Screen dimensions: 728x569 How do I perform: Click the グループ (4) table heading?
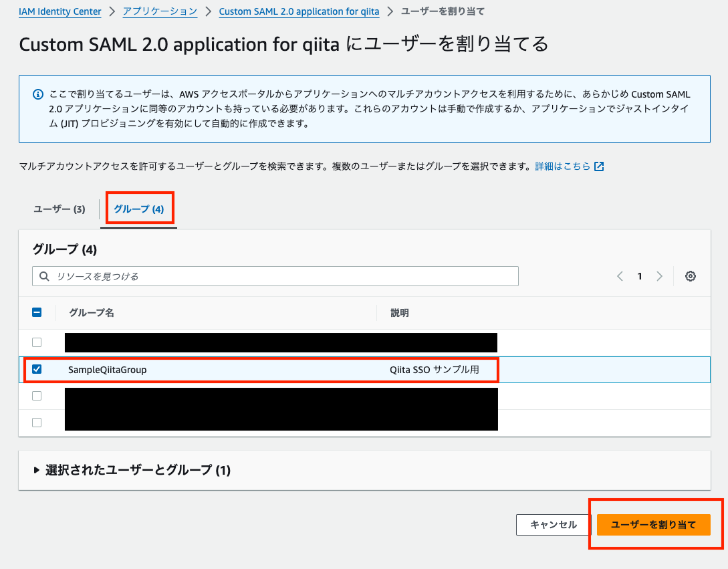65,249
